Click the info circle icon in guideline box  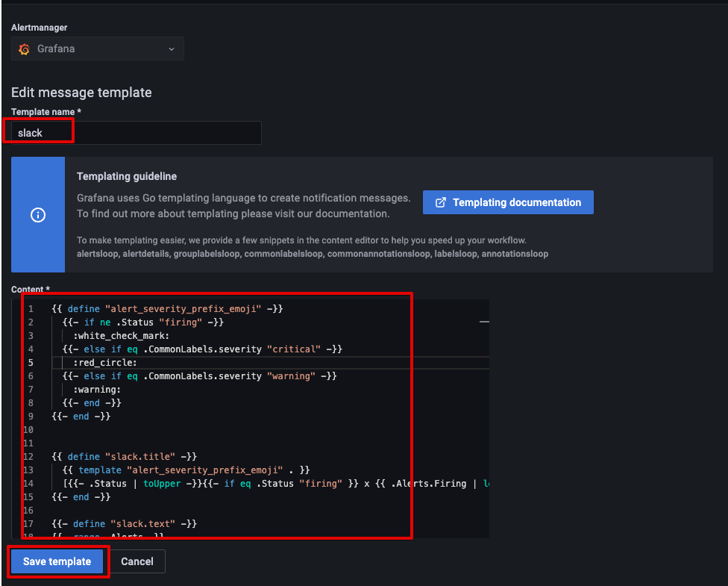(x=38, y=215)
